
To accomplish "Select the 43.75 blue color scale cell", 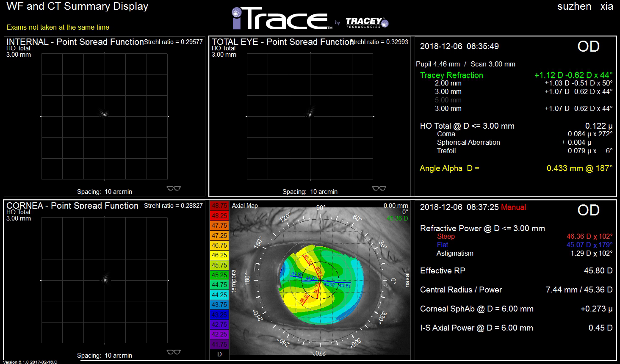I will coord(219,305).
